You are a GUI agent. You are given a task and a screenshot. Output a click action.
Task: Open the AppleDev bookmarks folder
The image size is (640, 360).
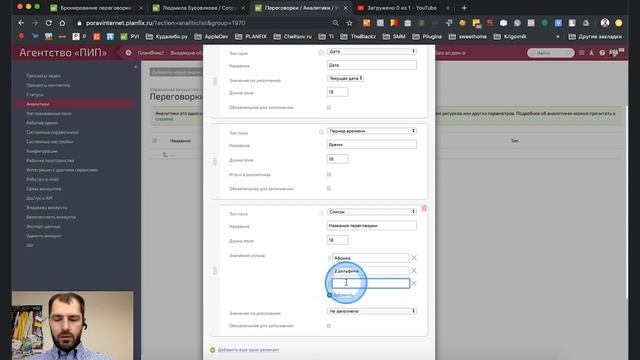click(211, 37)
